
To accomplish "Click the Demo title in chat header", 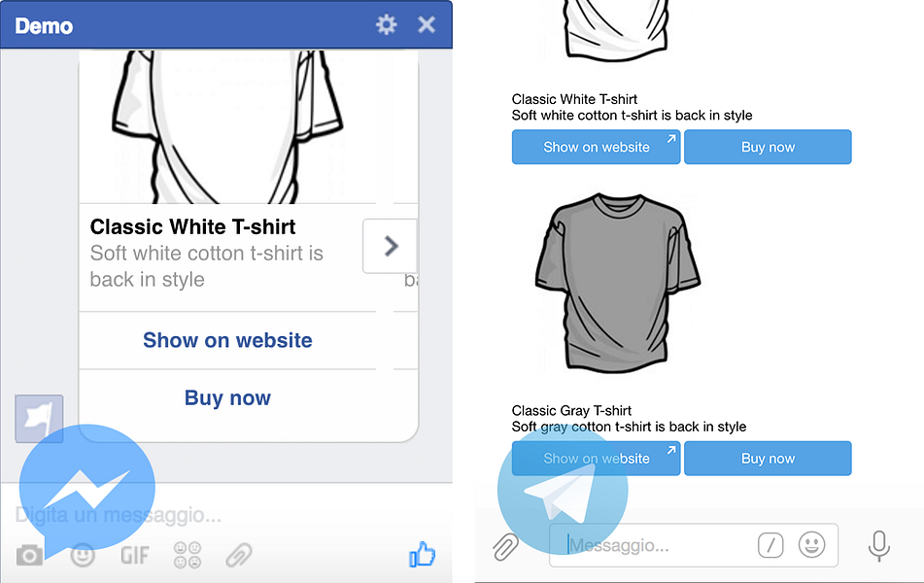I will tap(44, 26).
